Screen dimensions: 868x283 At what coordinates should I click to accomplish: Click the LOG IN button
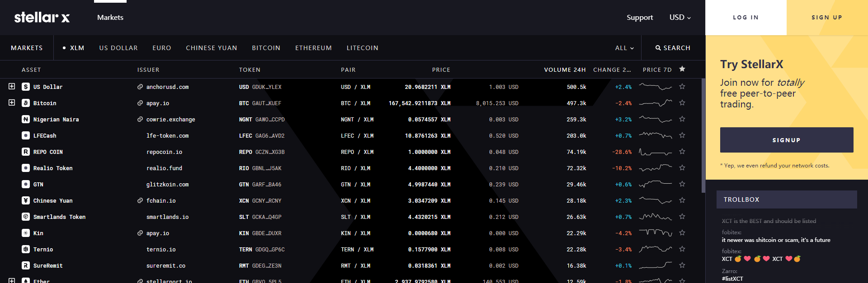[x=746, y=18]
